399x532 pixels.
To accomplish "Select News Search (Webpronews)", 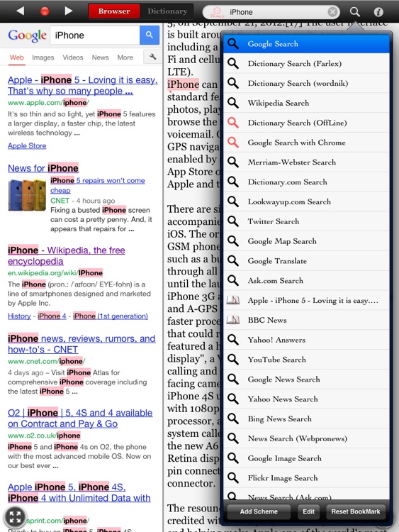I will tap(306, 438).
